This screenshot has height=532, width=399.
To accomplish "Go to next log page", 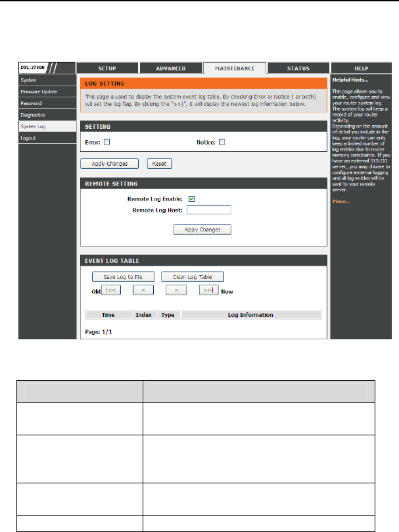I will (x=176, y=290).
